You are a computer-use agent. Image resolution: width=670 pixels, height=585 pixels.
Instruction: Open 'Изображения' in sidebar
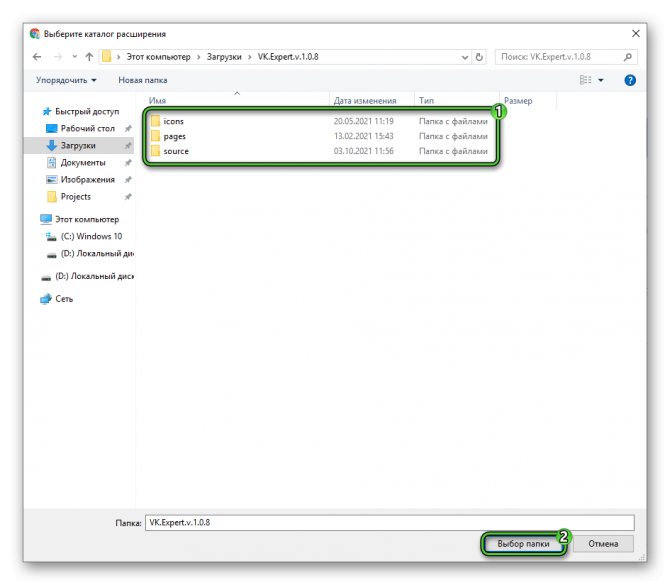(88, 179)
